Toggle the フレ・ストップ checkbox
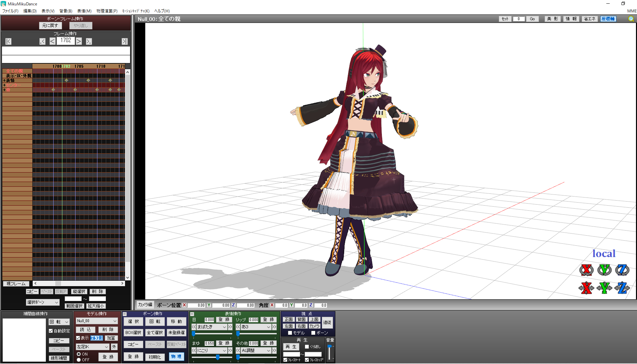Image resolution: width=637 pixels, height=364 pixels. [307, 360]
